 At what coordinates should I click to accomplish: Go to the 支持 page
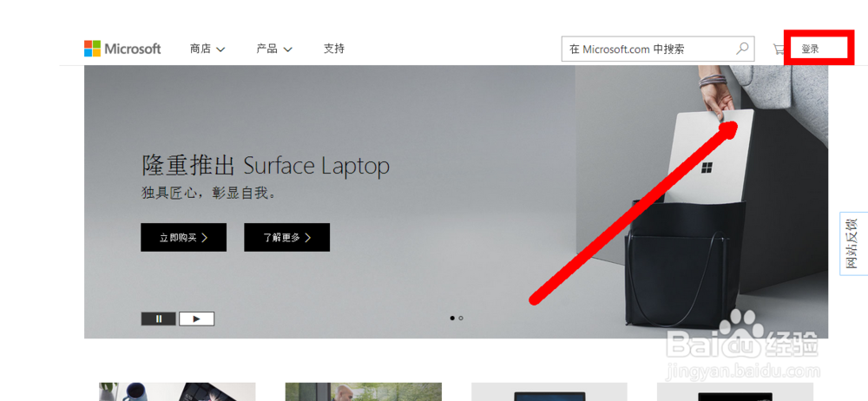[334, 49]
